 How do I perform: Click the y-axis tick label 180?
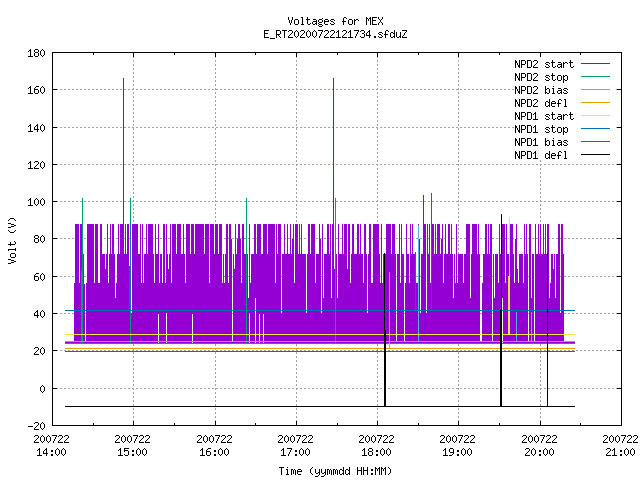click(36, 53)
